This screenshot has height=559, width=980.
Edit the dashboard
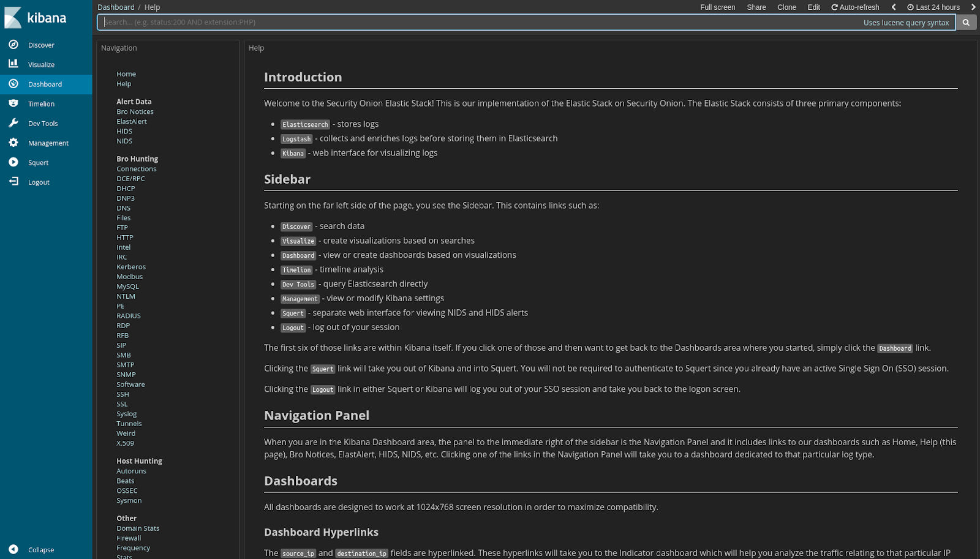[x=814, y=7]
